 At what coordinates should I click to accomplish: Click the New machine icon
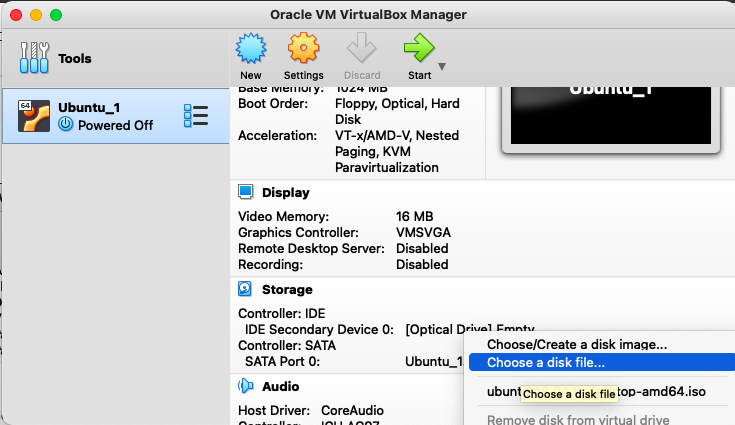point(251,48)
